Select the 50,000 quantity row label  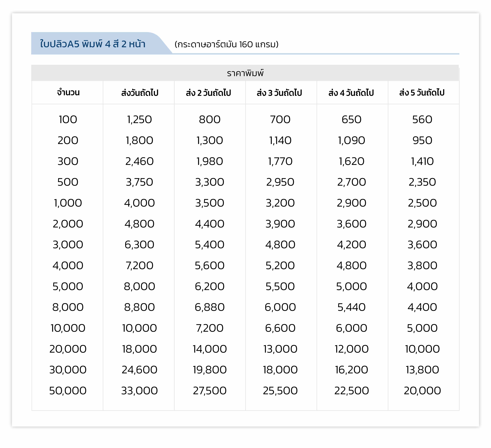tap(68, 391)
